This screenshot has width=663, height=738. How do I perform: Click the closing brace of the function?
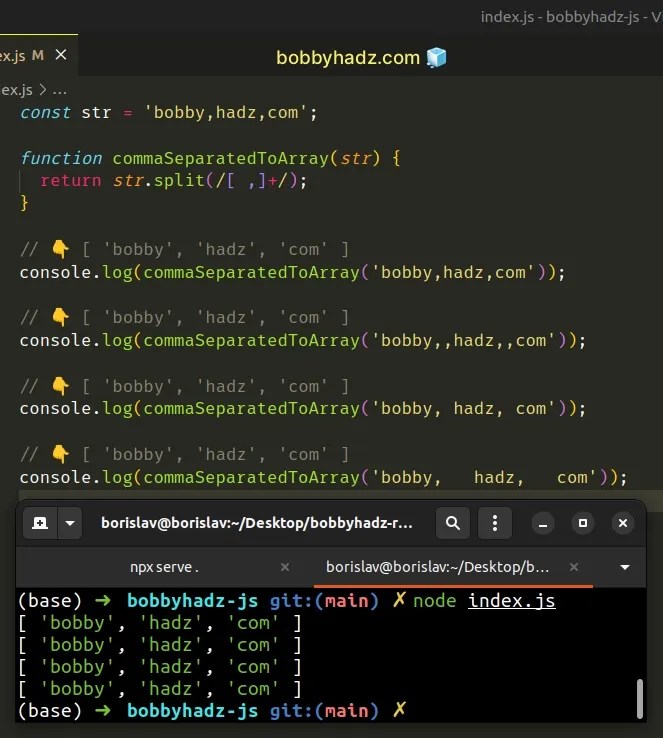click(24, 203)
